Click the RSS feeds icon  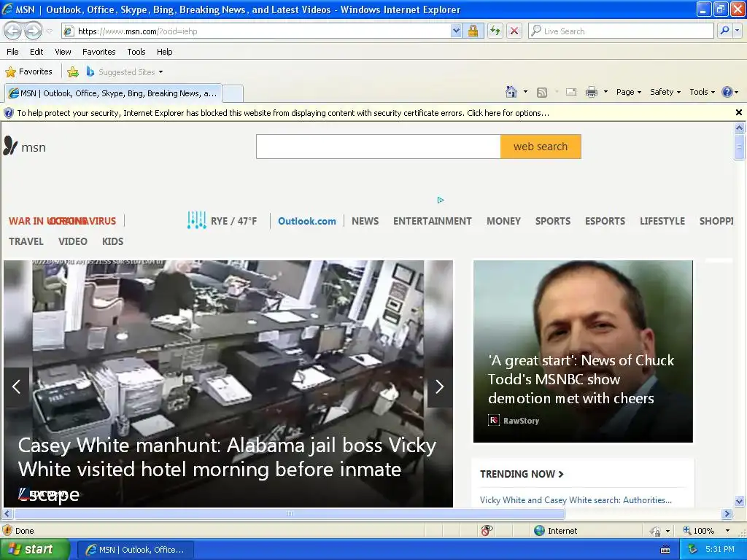pos(542,93)
